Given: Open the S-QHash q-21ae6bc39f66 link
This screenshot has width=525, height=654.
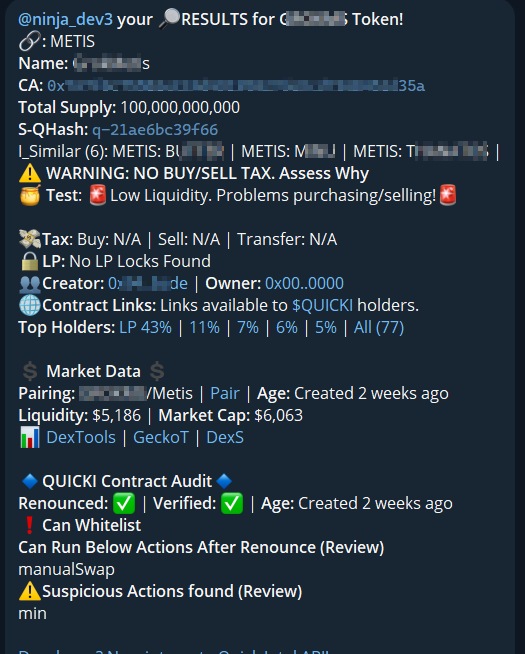Looking at the screenshot, I should [x=155, y=130].
